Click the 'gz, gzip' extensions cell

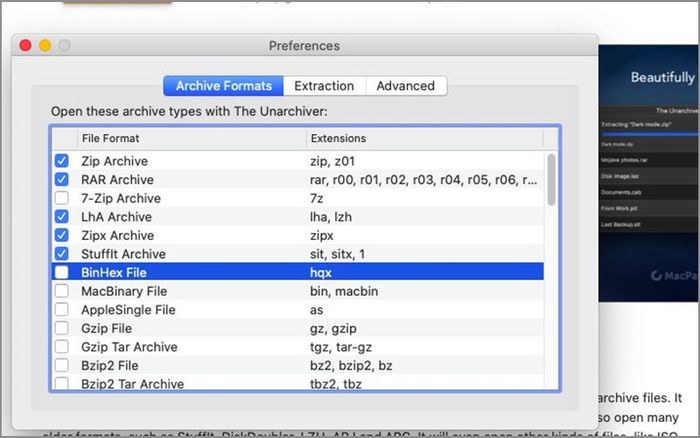[333, 329]
